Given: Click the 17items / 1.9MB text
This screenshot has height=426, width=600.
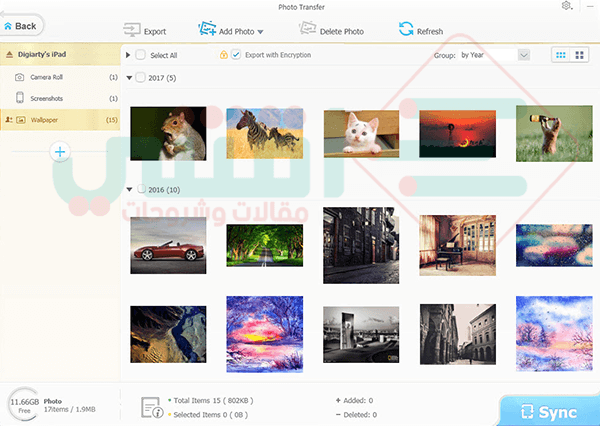Looking at the screenshot, I should click(70, 410).
